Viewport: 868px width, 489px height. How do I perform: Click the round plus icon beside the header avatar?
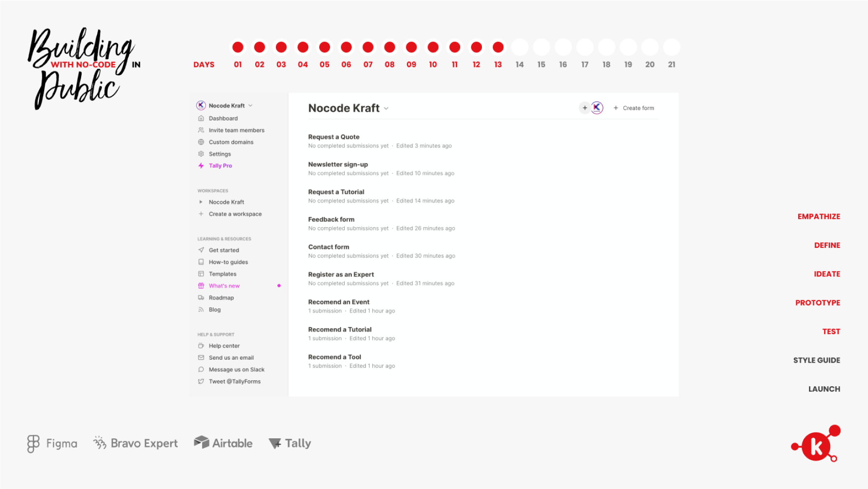(x=585, y=108)
